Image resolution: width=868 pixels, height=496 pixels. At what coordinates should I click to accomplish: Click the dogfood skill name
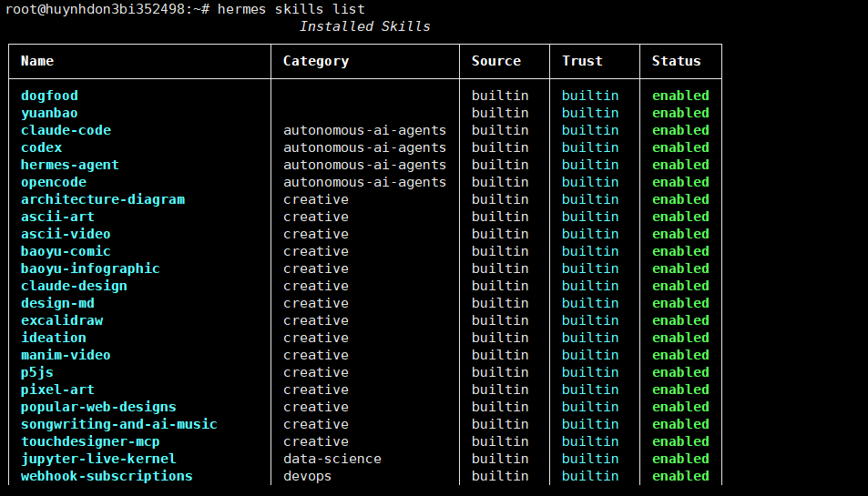50,96
